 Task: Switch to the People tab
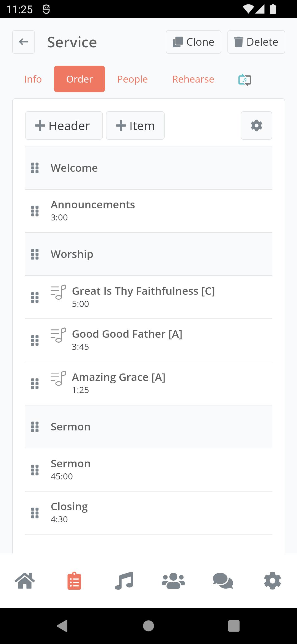click(x=133, y=79)
